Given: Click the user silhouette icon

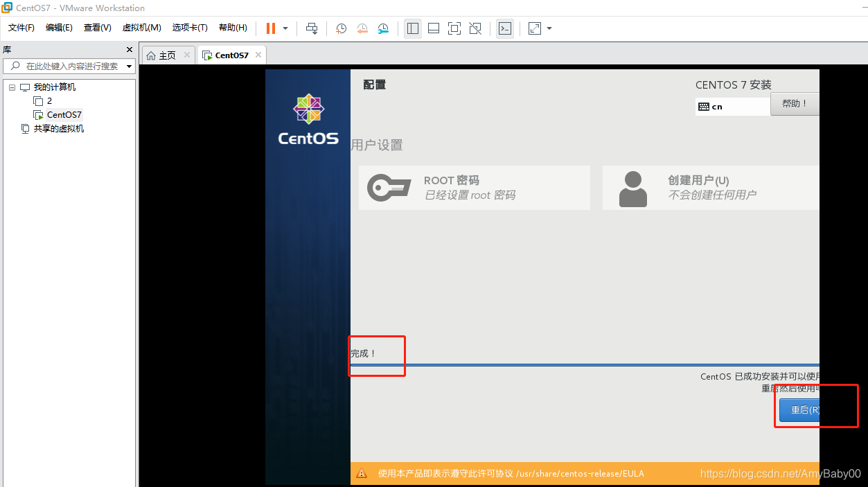Looking at the screenshot, I should click(x=632, y=188).
